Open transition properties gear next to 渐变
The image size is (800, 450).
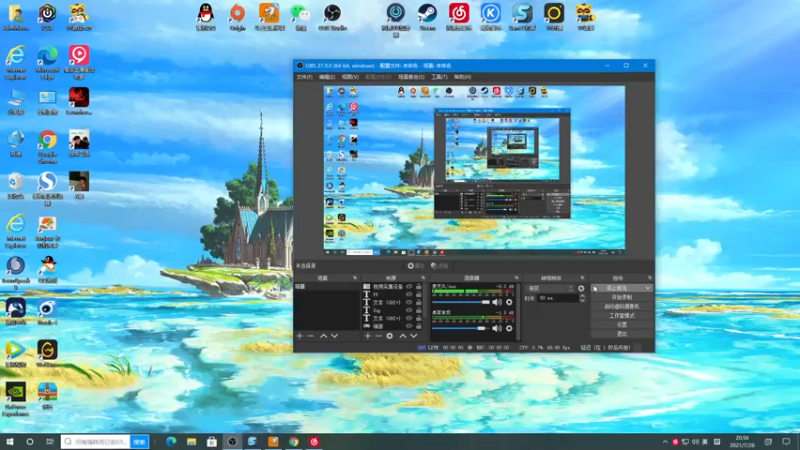click(581, 288)
